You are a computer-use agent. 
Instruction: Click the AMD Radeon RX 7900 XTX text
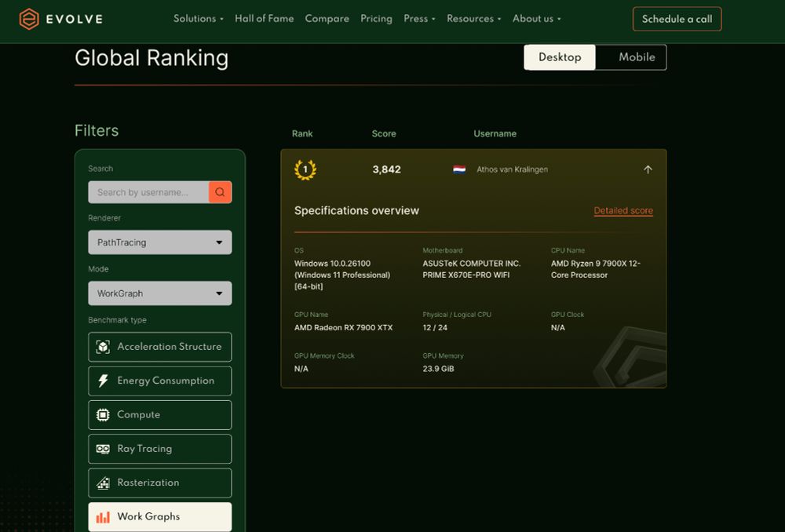click(344, 328)
